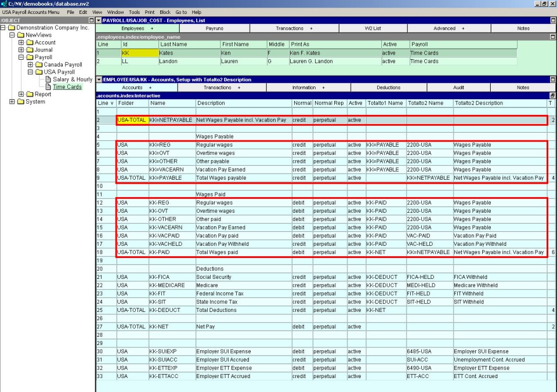Restore the accounts.index/interactive table pane
This screenshot has height=392, width=557.
(553, 95)
